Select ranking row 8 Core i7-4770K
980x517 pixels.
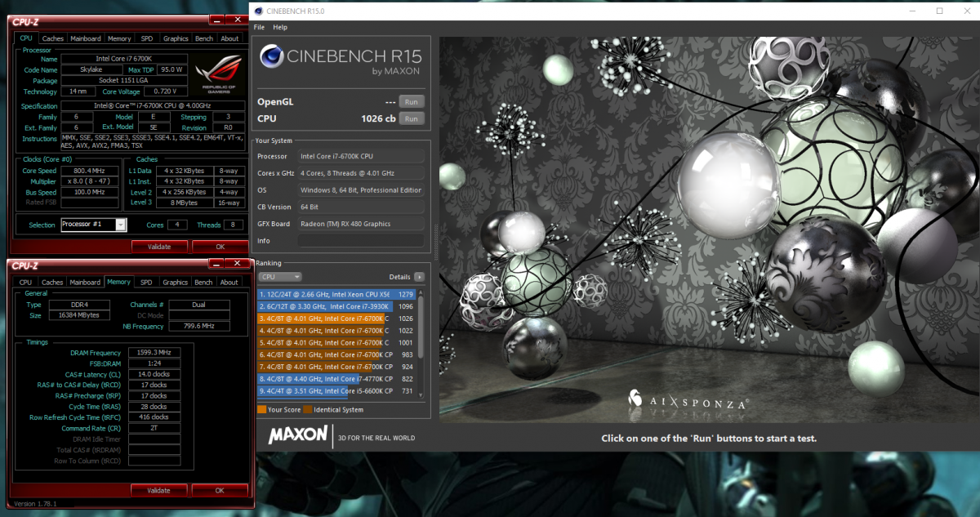[x=336, y=380]
